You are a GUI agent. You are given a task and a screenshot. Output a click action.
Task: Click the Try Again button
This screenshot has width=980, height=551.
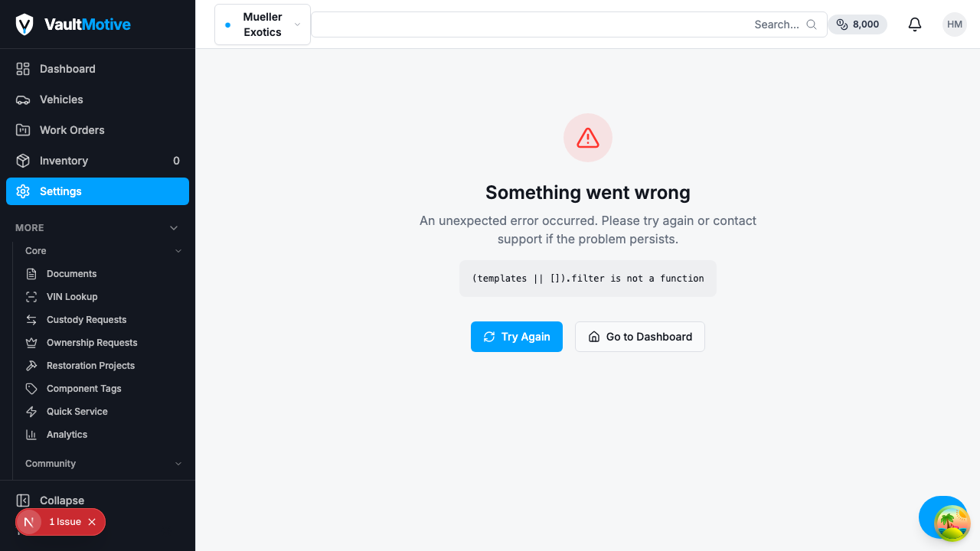tap(517, 337)
